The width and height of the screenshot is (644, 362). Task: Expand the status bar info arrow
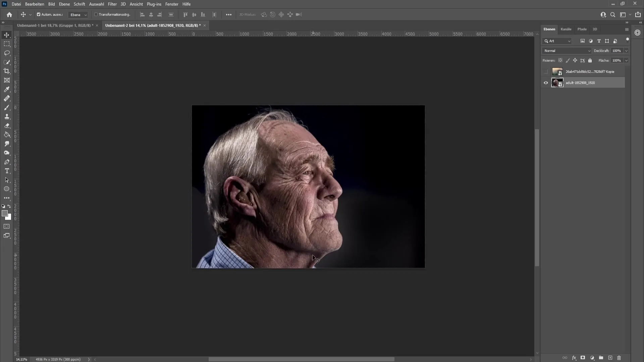click(x=89, y=359)
